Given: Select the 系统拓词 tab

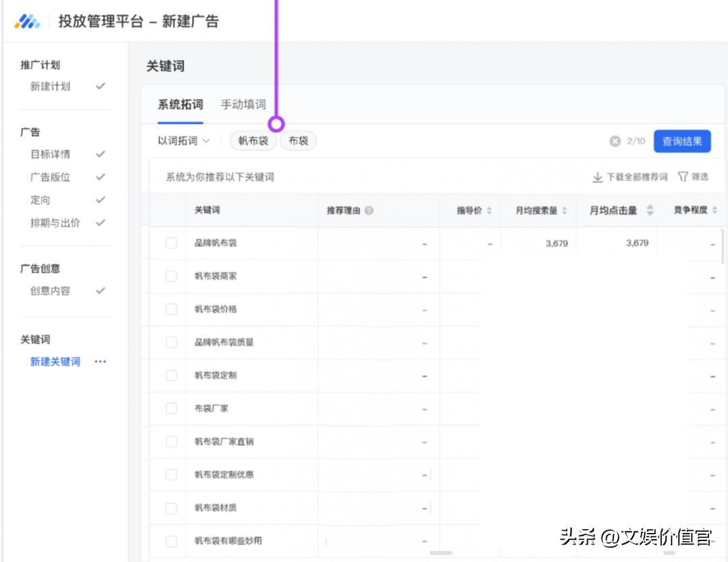Looking at the screenshot, I should coord(179,105).
